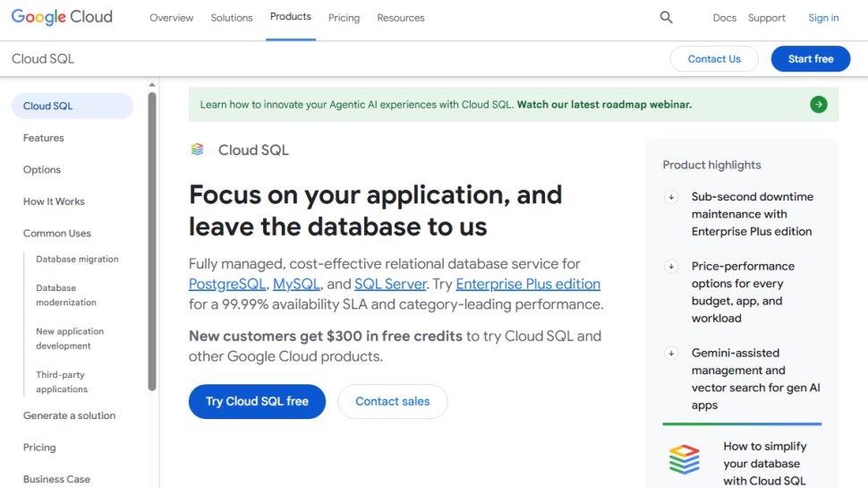Open the Solutions navigation tab
The image size is (868, 488).
coord(232,18)
